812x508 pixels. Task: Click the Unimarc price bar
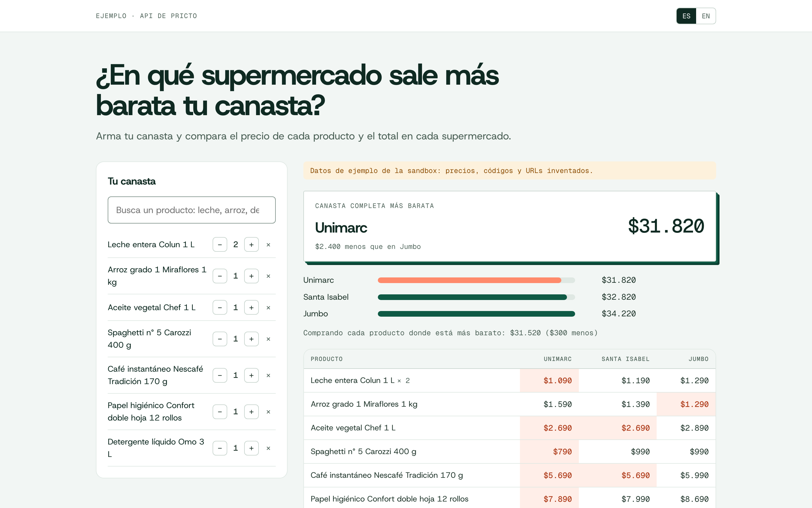pos(476,280)
